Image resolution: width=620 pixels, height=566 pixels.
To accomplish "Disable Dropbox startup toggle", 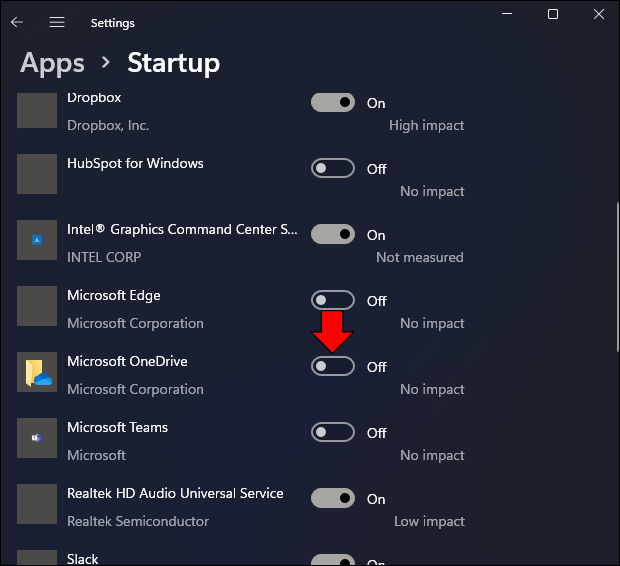I will [x=333, y=102].
